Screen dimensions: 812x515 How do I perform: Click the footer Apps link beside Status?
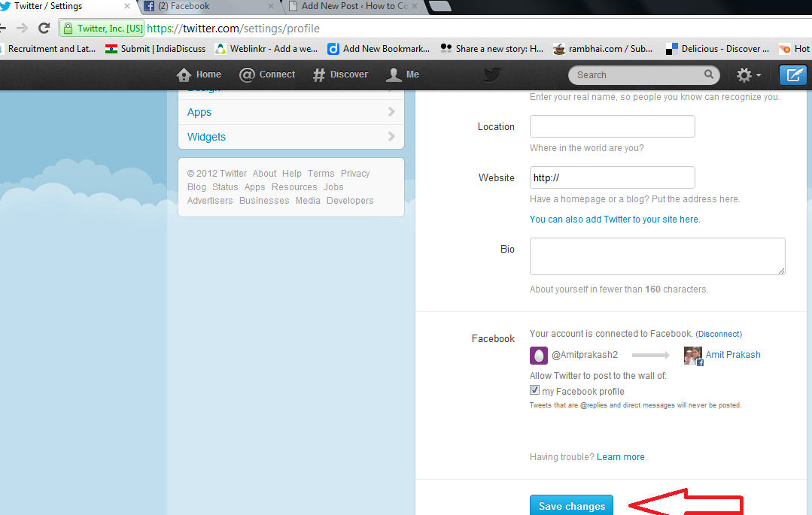[254, 187]
